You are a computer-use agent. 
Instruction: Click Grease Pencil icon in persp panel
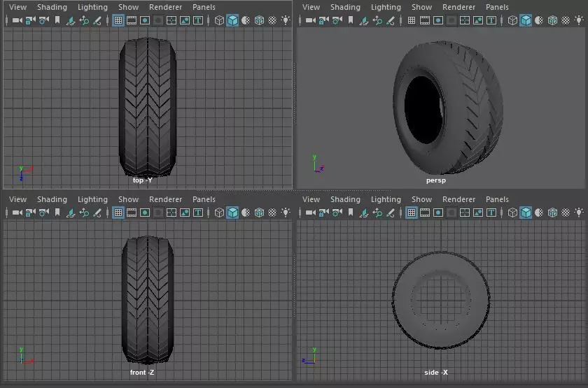point(391,20)
